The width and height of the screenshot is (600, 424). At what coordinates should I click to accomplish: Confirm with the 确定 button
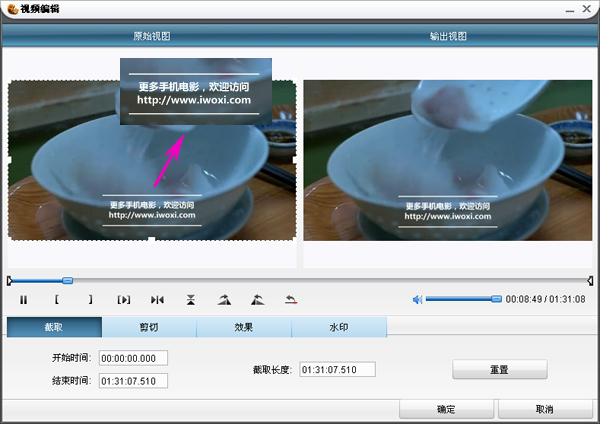tap(446, 409)
